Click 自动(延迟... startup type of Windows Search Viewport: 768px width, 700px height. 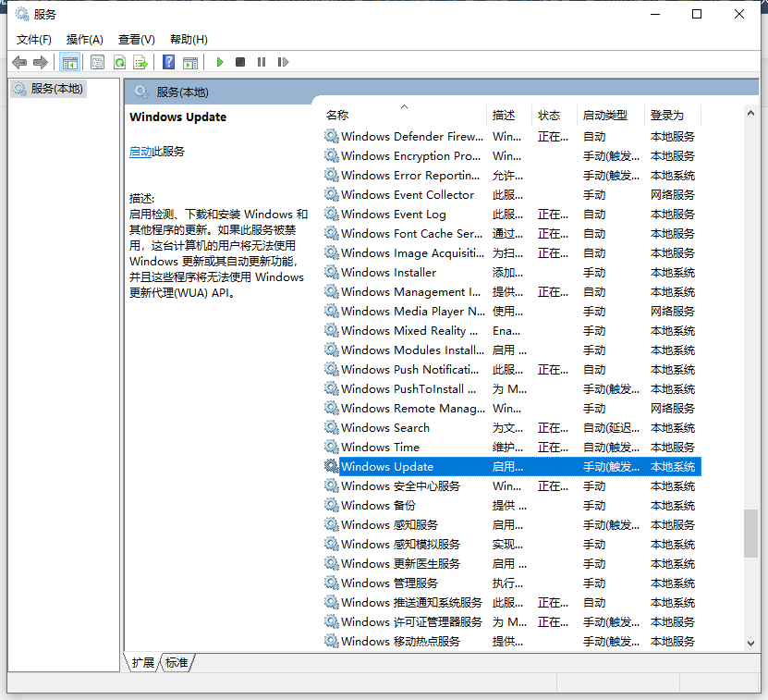[x=611, y=428]
